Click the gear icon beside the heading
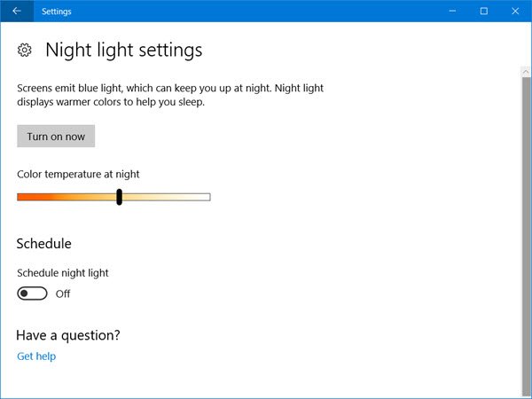This screenshot has height=399, width=532. [x=25, y=51]
